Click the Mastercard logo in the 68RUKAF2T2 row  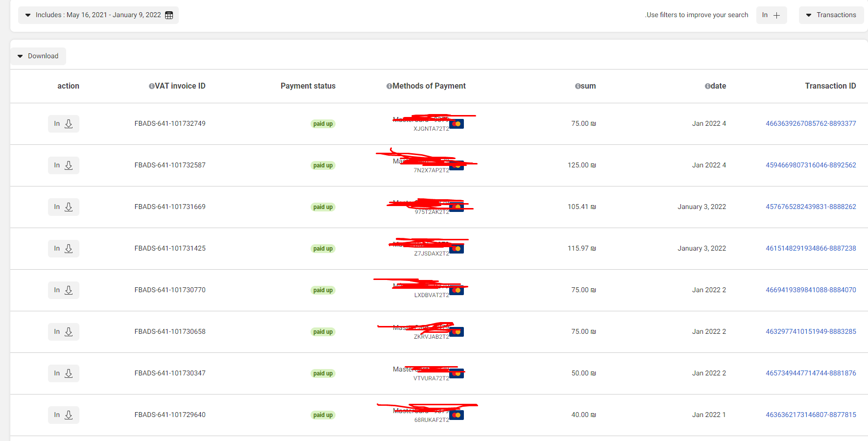[x=457, y=415]
